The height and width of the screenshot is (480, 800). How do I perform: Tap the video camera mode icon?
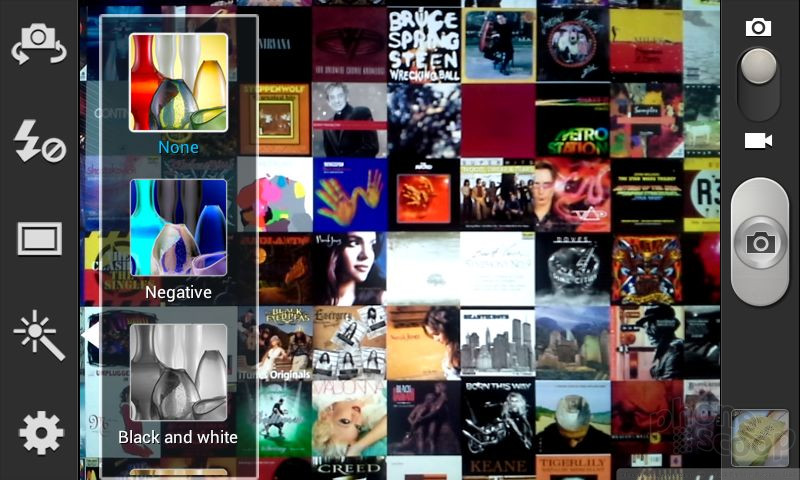tap(758, 140)
